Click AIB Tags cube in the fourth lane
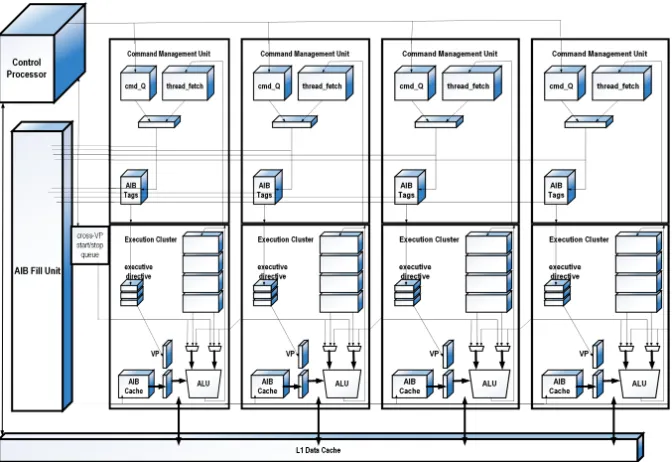The image size is (672, 462). tap(560, 187)
